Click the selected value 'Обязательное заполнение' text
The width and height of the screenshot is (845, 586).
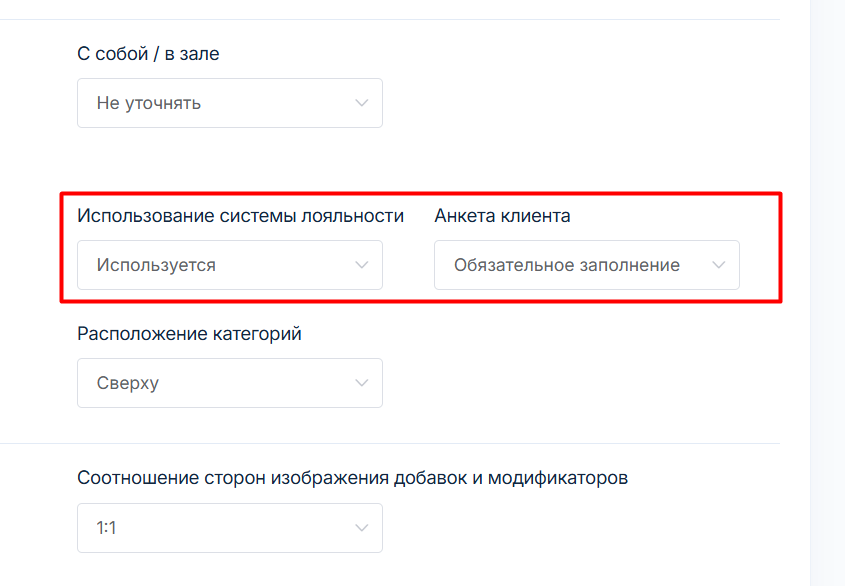pyautogui.click(x=566, y=265)
